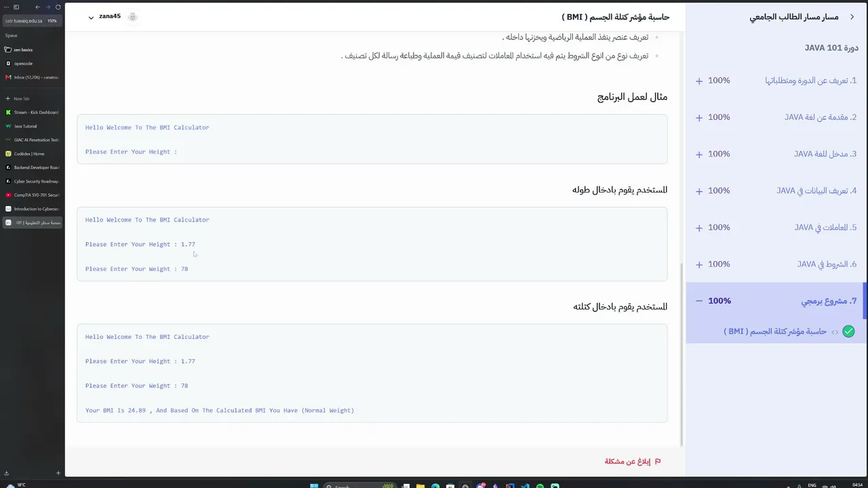Click the Gmail favicon in tab list
The height and width of the screenshot is (488, 868).
tap(8, 77)
